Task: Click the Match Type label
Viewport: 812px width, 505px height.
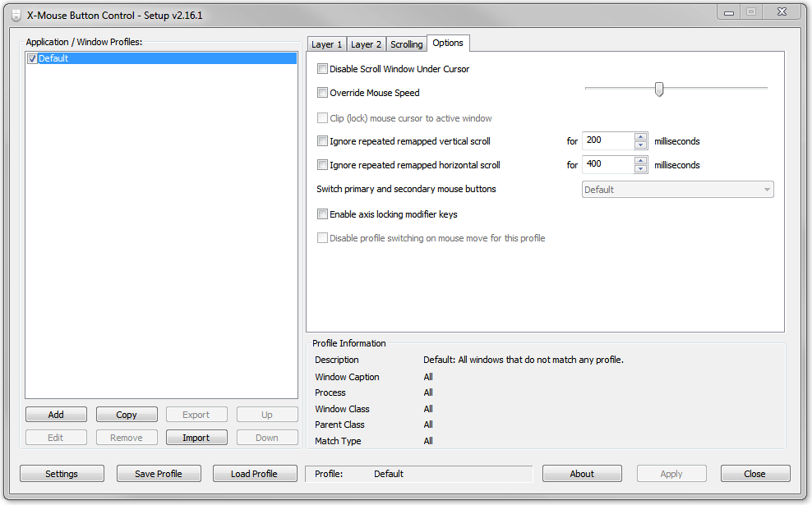Action: click(x=338, y=441)
